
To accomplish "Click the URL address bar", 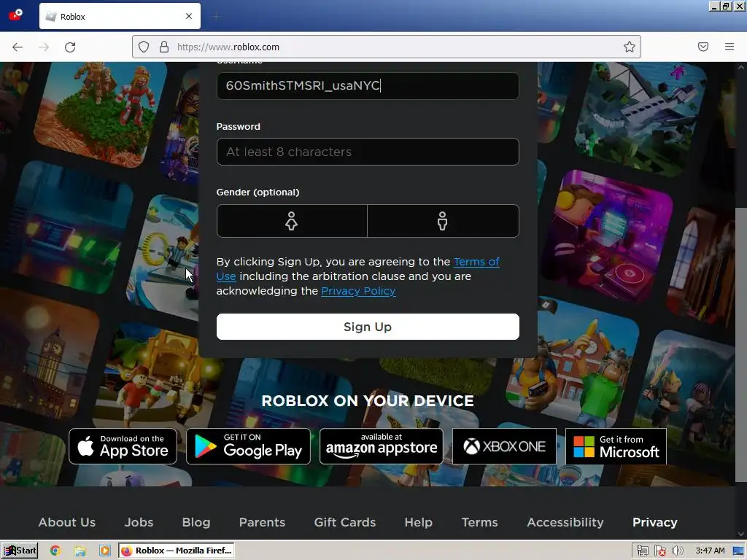I will (x=386, y=47).
